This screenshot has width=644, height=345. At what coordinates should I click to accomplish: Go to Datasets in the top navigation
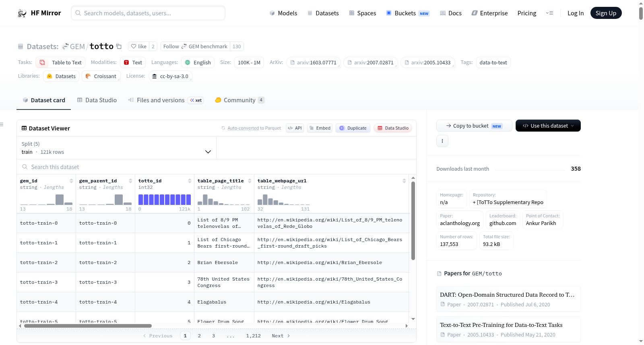[323, 13]
